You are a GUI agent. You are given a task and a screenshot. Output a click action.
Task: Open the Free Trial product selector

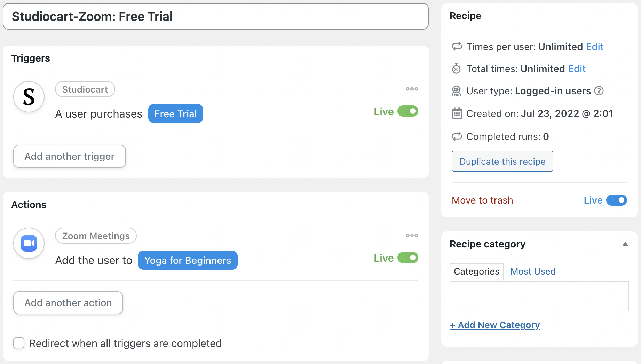pyautogui.click(x=176, y=114)
